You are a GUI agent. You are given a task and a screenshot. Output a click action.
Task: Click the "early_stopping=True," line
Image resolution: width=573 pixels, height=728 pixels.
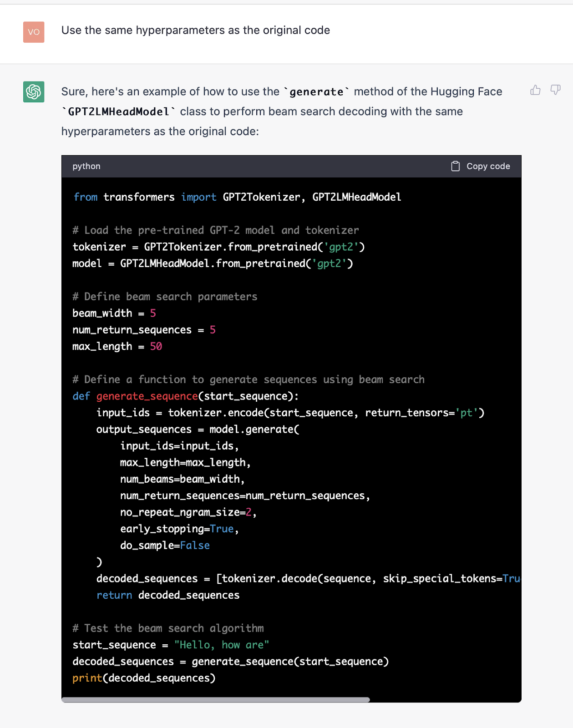click(179, 529)
